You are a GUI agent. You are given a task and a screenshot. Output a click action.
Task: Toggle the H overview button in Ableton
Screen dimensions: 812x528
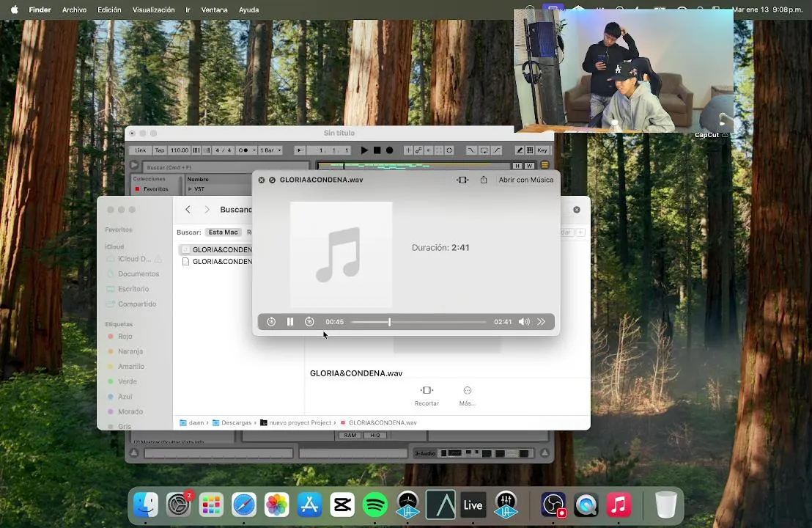pyautogui.click(x=517, y=166)
